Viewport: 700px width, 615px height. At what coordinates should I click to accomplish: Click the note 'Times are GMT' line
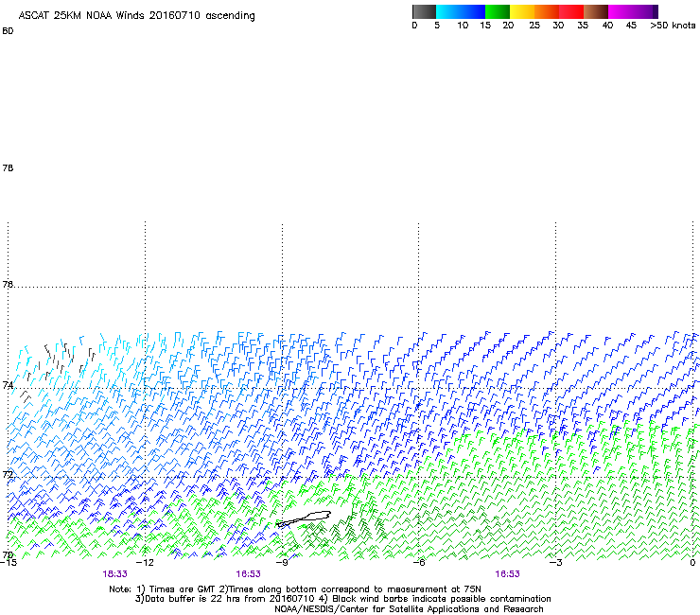coord(294,589)
